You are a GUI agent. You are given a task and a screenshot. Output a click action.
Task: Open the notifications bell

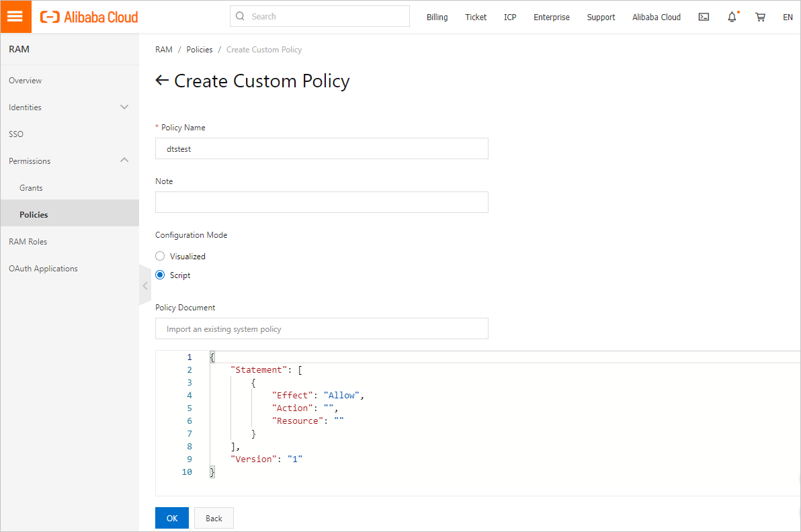click(x=732, y=17)
